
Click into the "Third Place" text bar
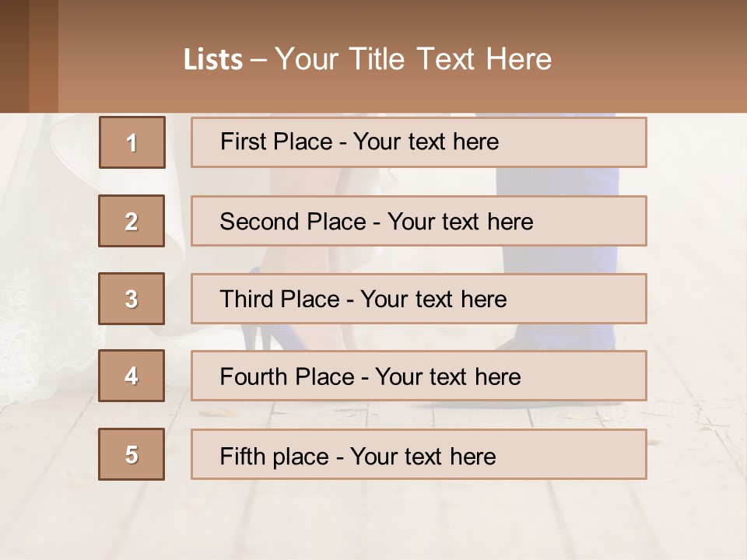pyautogui.click(x=419, y=299)
